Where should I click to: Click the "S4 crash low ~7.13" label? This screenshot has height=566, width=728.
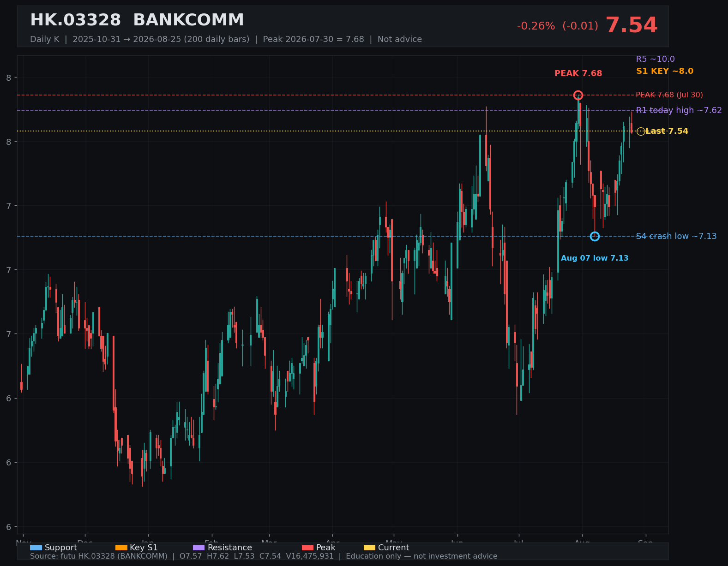[x=676, y=236]
